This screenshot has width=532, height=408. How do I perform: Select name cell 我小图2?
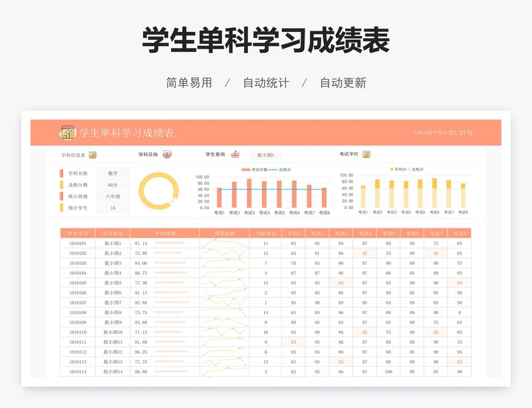(x=112, y=253)
